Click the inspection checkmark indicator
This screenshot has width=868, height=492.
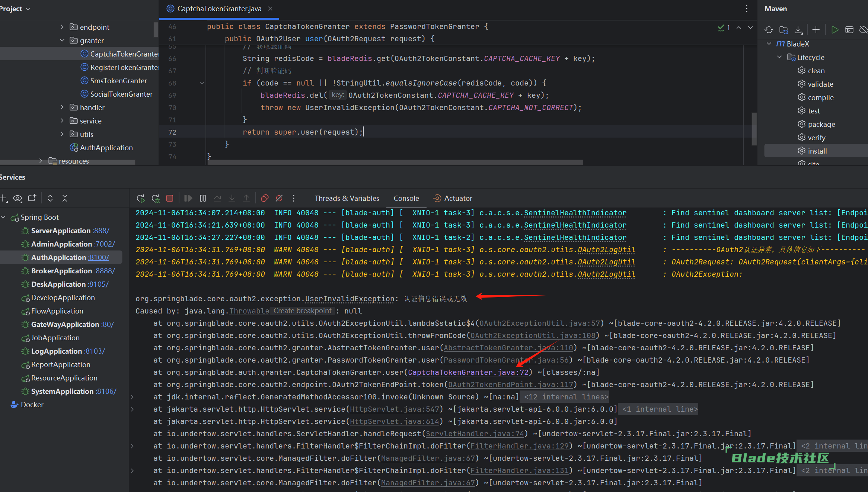click(x=724, y=28)
